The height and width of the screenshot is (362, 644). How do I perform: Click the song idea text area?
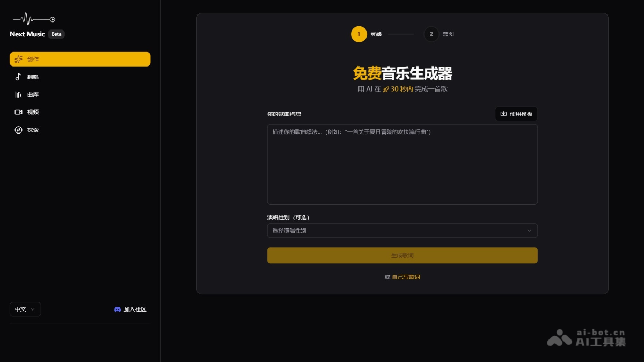402,165
